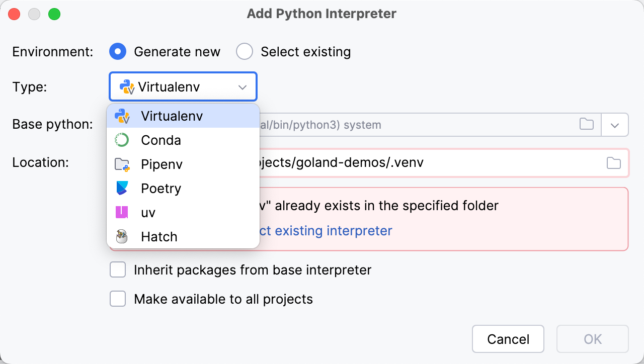Open the folder browser for Base python
The image size is (644, 364).
[x=586, y=124]
